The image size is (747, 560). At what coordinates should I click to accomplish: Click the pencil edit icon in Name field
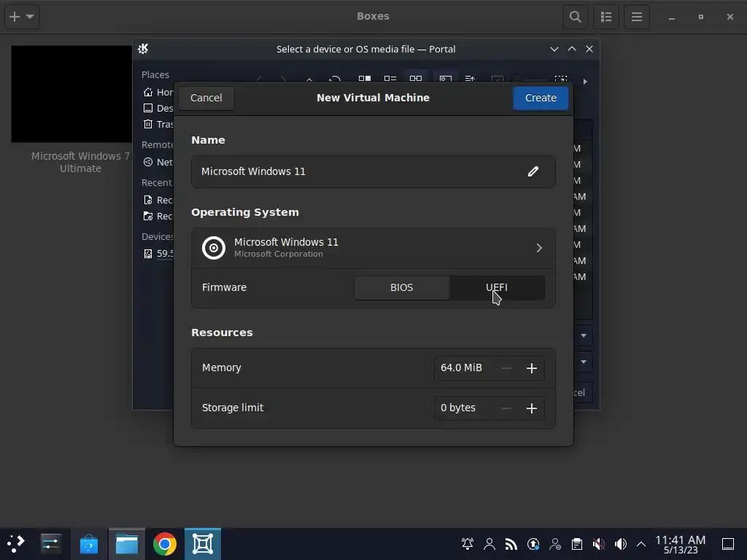[x=533, y=171]
